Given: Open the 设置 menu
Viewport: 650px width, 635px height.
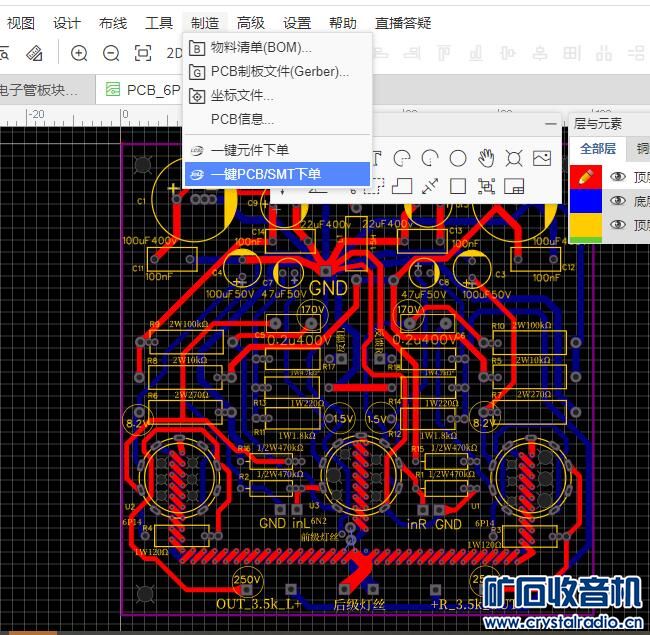Looking at the screenshot, I should pos(296,23).
